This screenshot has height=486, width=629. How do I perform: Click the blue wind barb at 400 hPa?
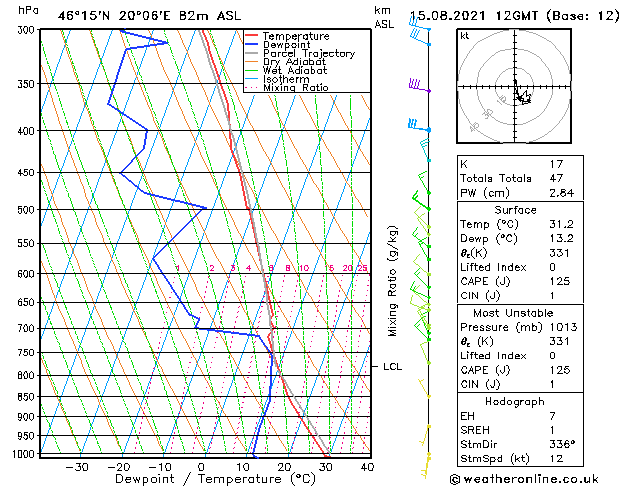[419, 126]
